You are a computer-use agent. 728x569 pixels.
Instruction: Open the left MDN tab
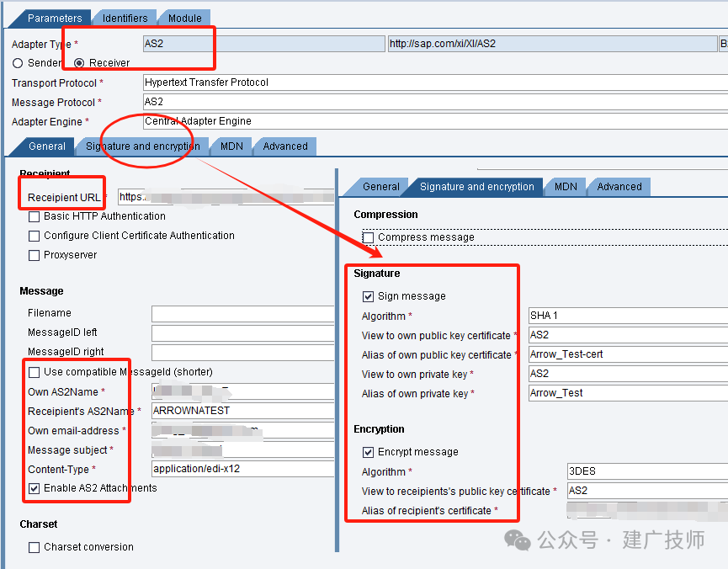point(231,146)
